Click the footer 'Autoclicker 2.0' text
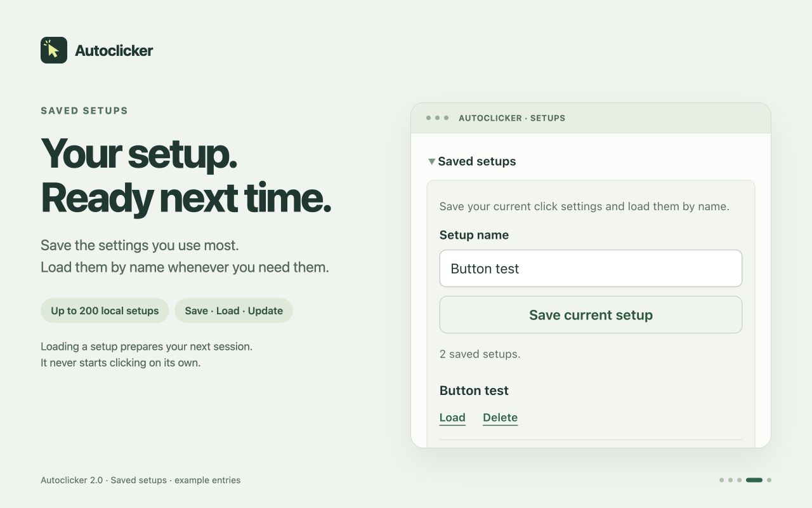 click(72, 480)
